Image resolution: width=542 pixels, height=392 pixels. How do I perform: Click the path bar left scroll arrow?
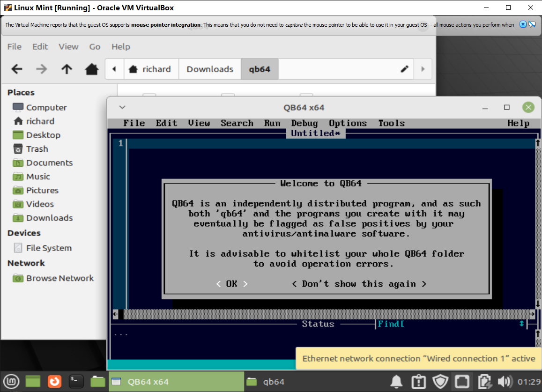point(114,69)
